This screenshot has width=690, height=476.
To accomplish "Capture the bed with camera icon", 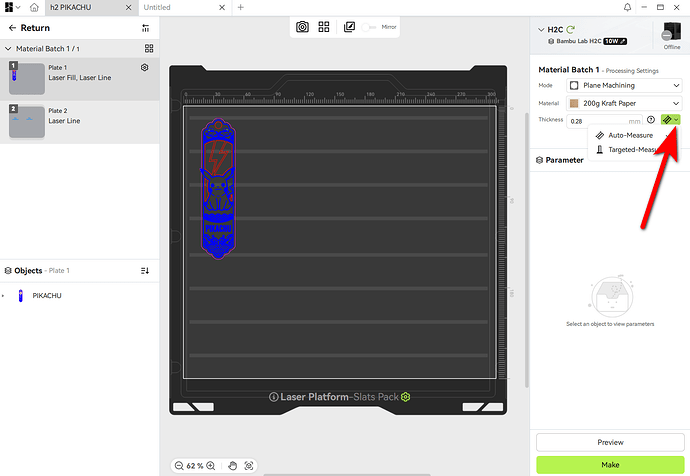I will [x=302, y=27].
